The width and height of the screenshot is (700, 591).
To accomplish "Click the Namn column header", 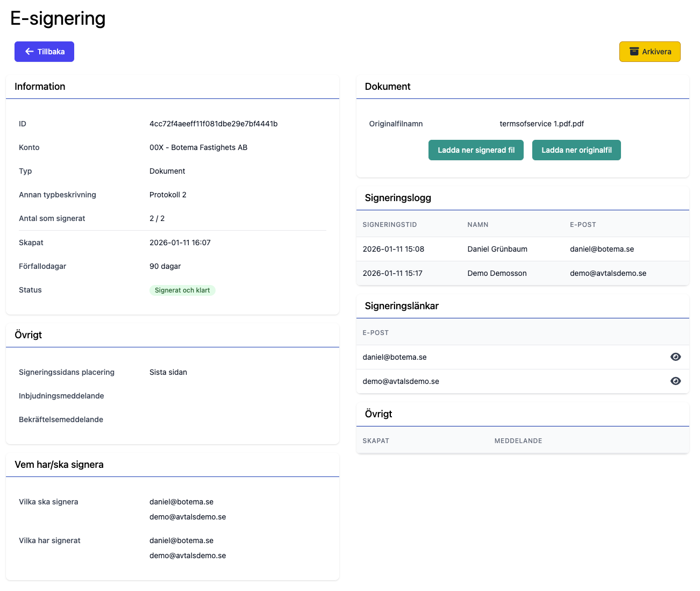I will click(477, 225).
